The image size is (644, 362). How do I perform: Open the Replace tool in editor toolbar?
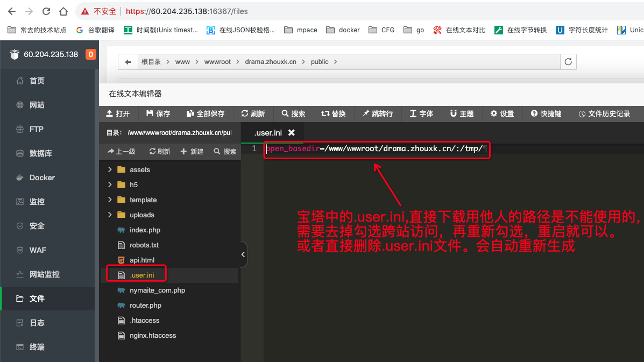click(334, 113)
